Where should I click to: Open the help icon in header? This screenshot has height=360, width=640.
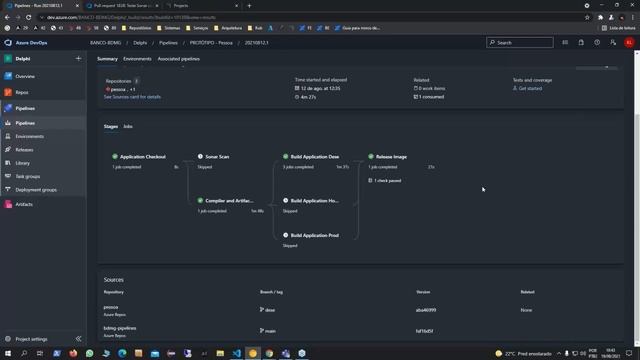597,42
